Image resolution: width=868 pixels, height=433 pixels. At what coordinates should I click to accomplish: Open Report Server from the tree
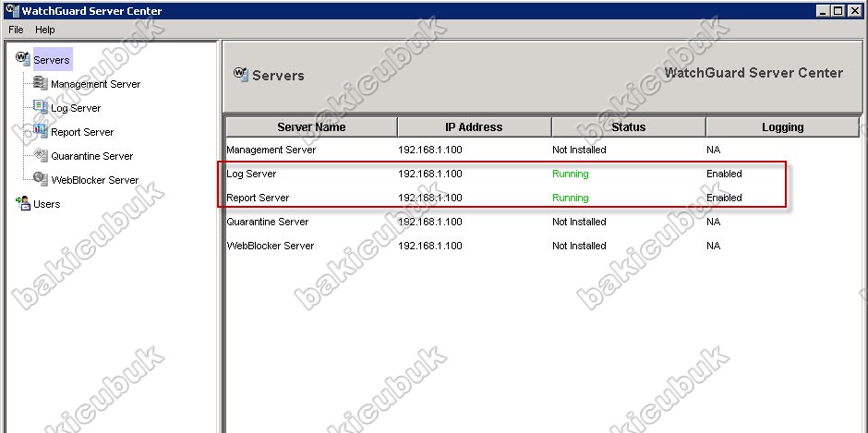tap(82, 132)
